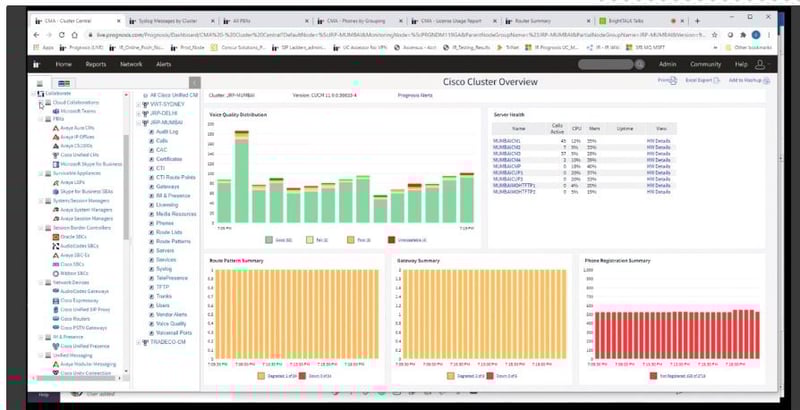Image resolution: width=800 pixels, height=410 pixels.
Task: Select Cisco Routers in the tree
Action: 74,316
